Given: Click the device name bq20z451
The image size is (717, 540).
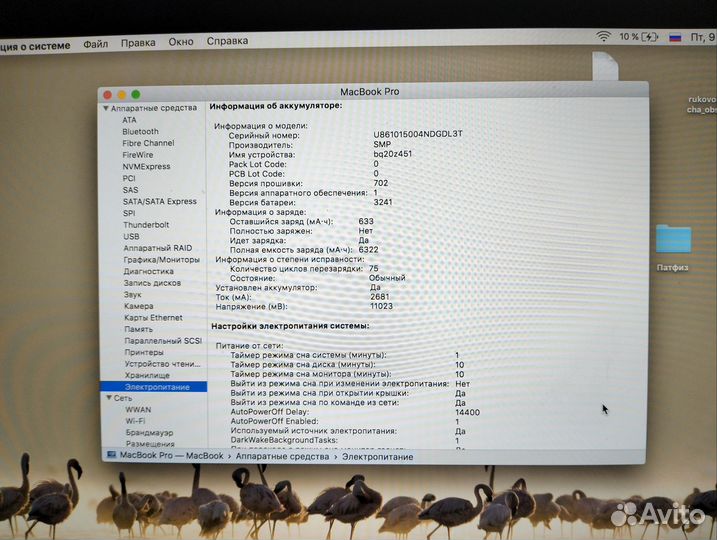Looking at the screenshot, I should (x=393, y=154).
